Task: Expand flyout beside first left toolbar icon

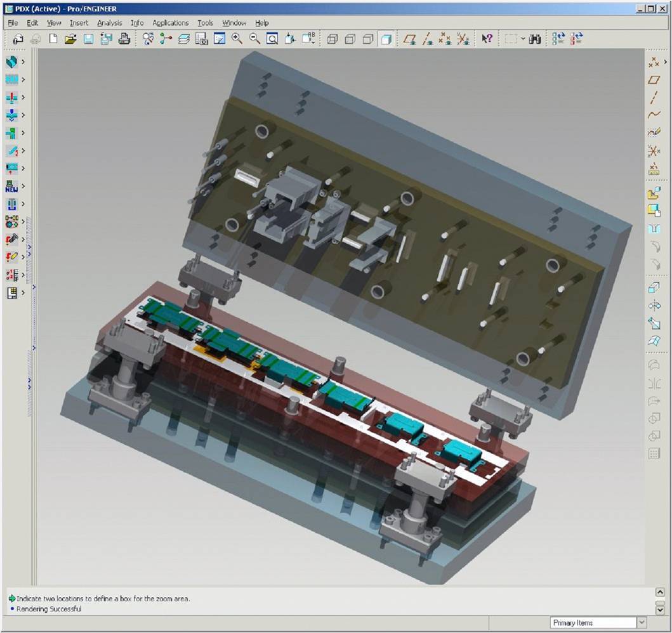Action: point(23,62)
